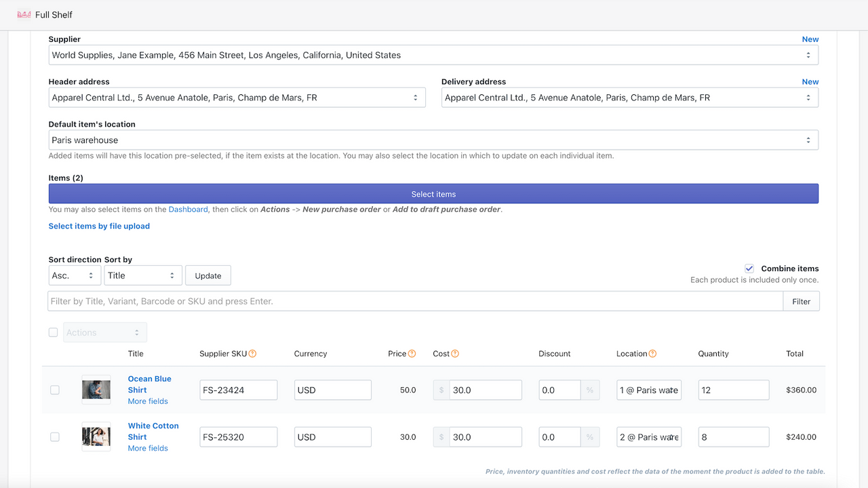Click Select items by file upload
Viewport: 868px width, 488px height.
click(x=99, y=226)
